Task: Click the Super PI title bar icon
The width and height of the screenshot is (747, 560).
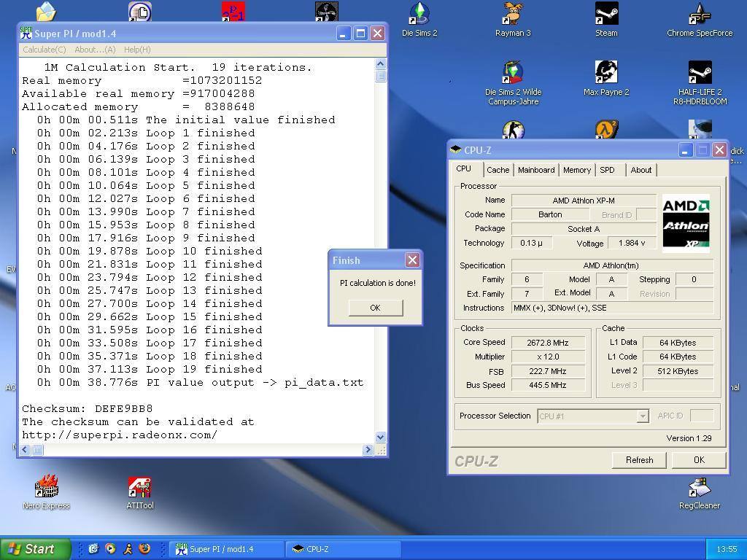Action: [26, 33]
